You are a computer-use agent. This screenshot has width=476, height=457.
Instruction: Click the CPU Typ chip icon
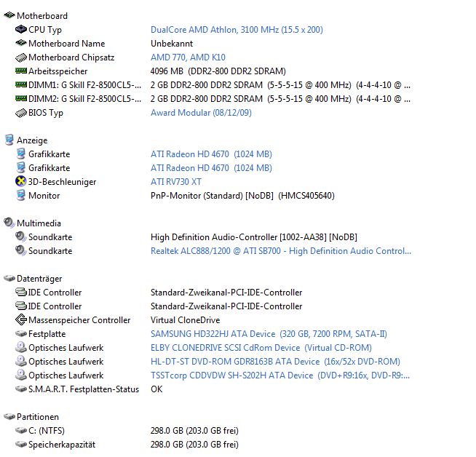click(x=20, y=29)
